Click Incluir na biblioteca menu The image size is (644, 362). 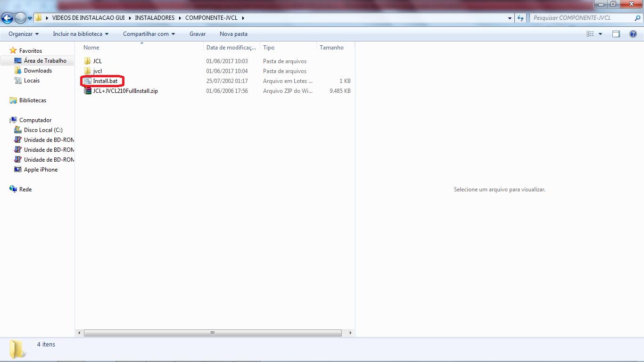tap(81, 34)
